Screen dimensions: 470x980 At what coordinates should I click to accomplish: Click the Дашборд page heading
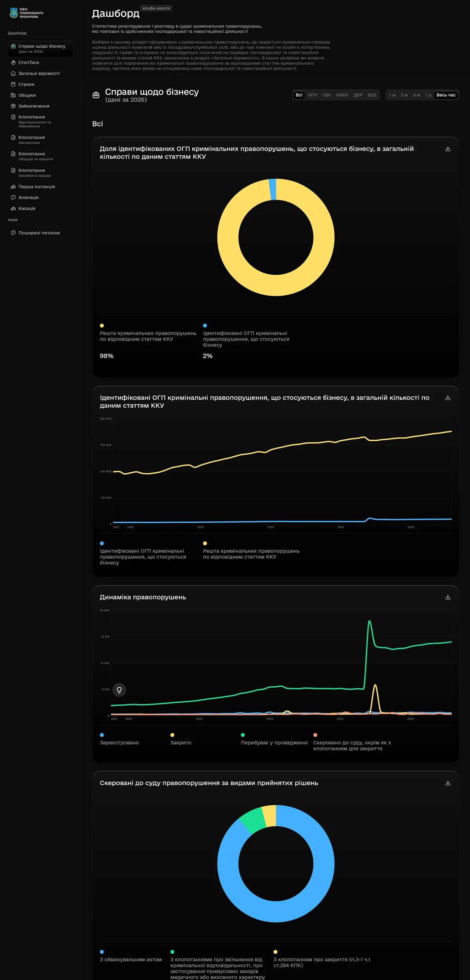click(116, 14)
